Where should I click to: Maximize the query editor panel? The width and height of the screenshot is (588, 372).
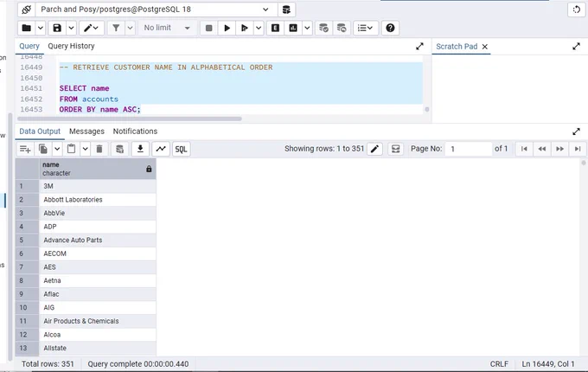(419, 47)
